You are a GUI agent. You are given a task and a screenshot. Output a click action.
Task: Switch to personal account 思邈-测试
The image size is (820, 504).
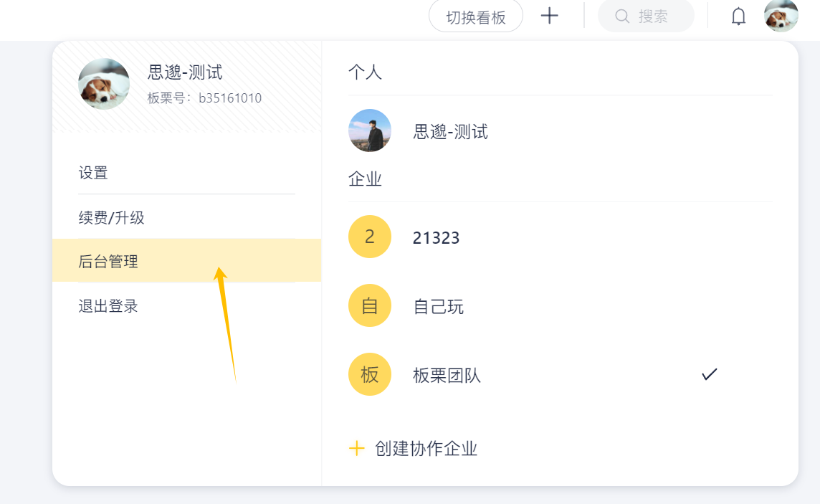coord(450,132)
